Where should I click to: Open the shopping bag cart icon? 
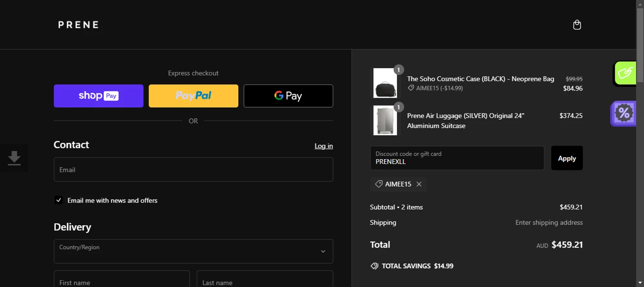click(577, 25)
